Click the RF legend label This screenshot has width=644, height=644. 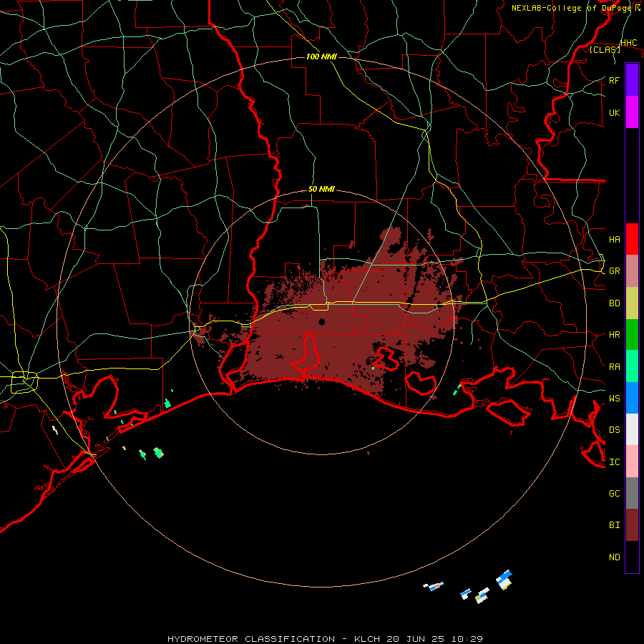click(x=614, y=80)
